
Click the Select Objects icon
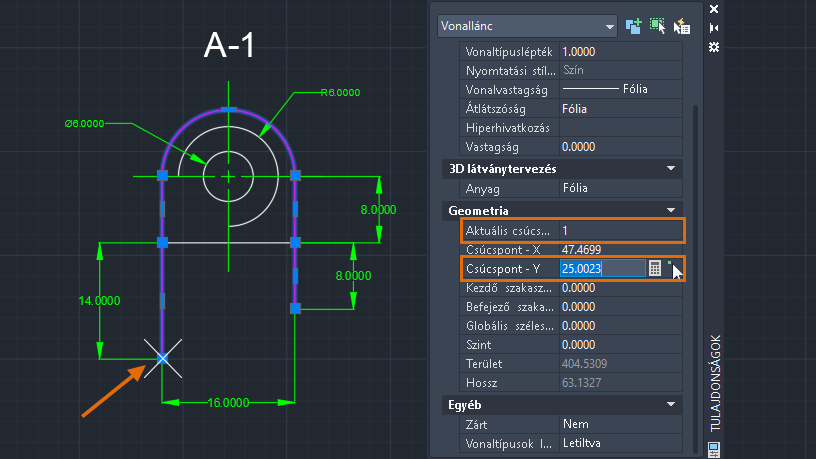pyautogui.click(x=658, y=26)
